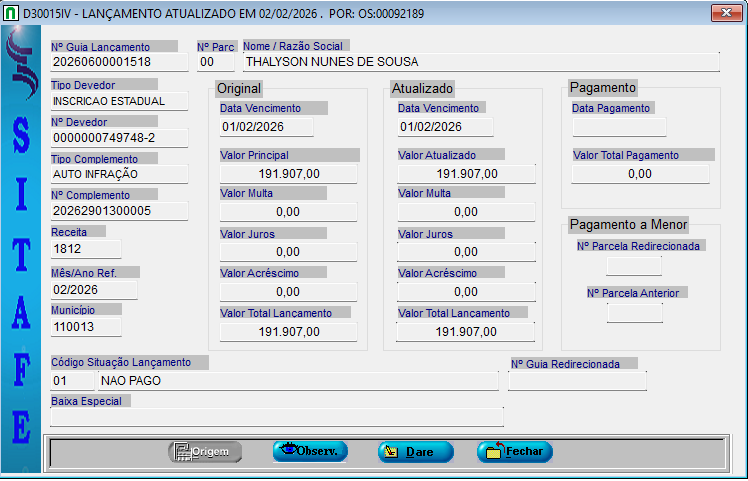Click the application icon in title bar

11,14
